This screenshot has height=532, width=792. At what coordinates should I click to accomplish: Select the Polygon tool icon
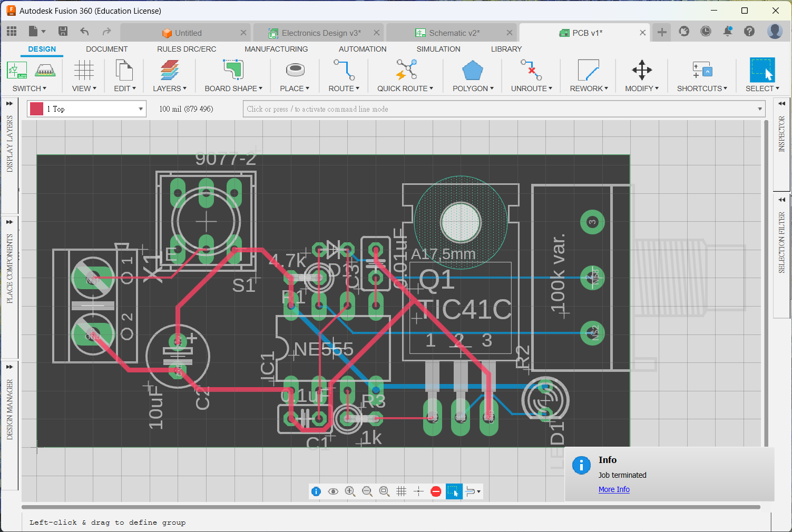472,70
